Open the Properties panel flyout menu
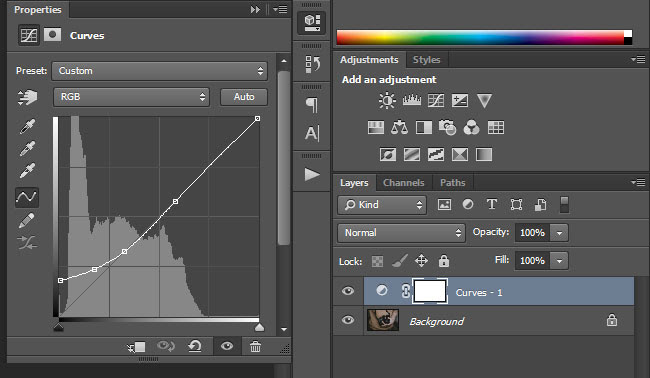 click(x=280, y=9)
